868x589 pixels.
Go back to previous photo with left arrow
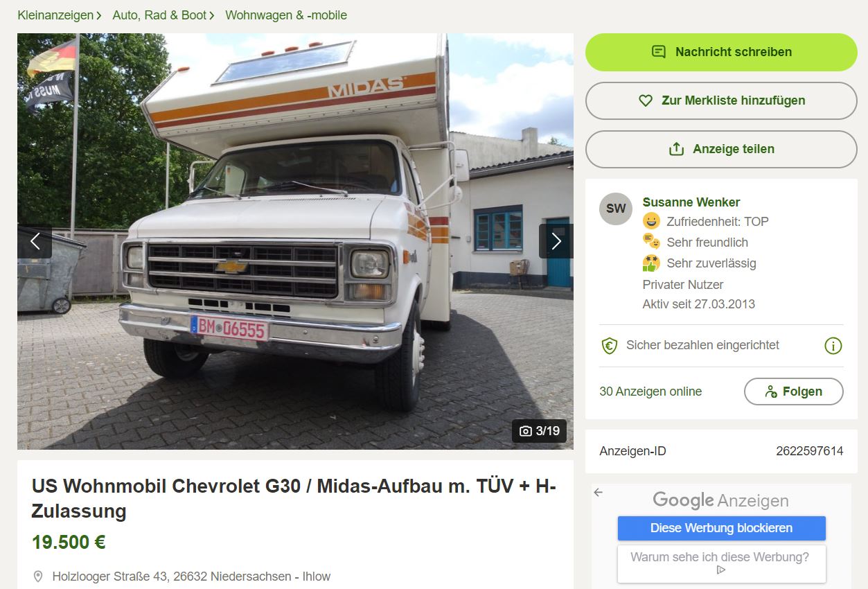pyautogui.click(x=35, y=241)
